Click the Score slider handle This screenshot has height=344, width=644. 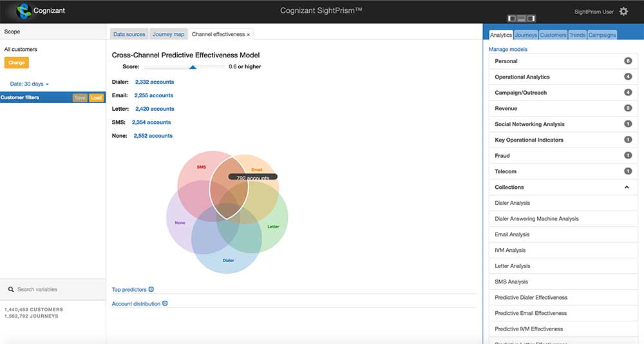(x=193, y=67)
